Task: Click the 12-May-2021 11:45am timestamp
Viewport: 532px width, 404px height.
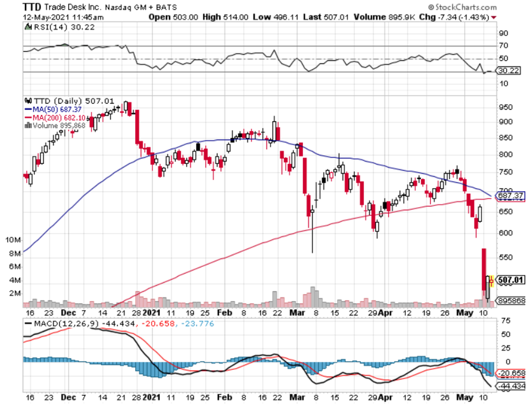Action: coord(64,17)
